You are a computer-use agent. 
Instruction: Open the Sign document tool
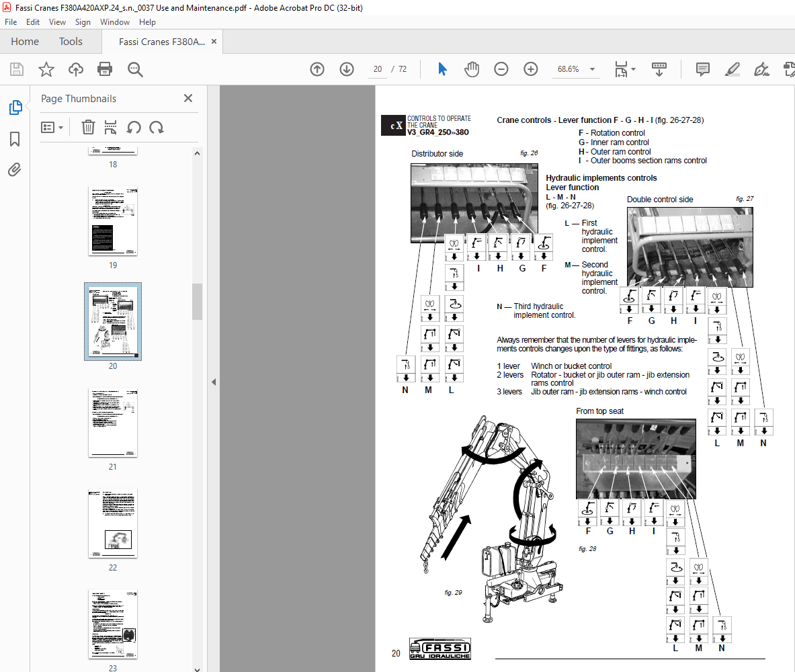pos(761,69)
